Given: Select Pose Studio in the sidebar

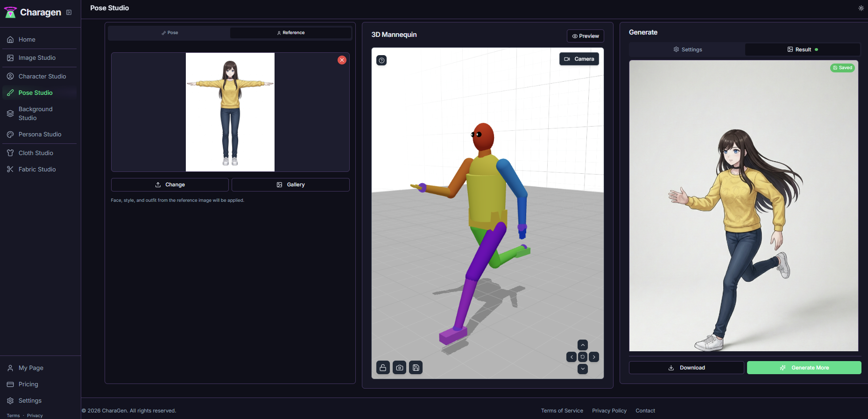Looking at the screenshot, I should pos(39,92).
